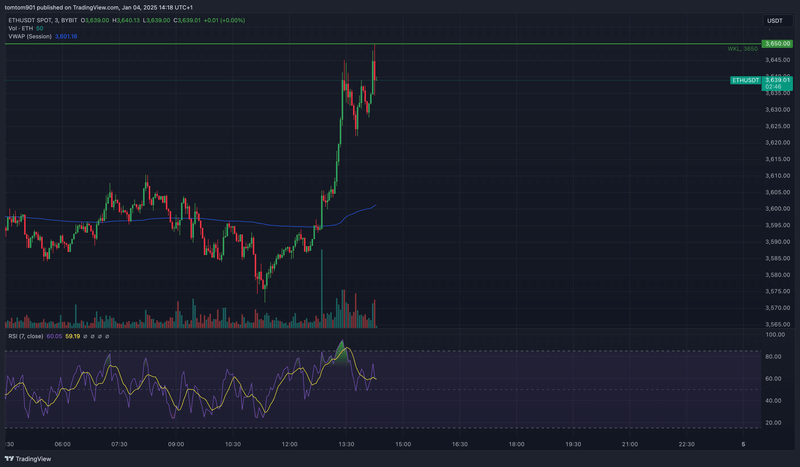
Task: Click the 3,645.00 price scale label
Action: point(778,60)
